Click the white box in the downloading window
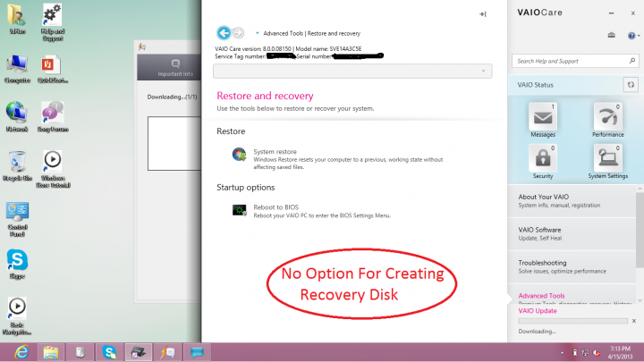644x362 pixels. pyautogui.click(x=174, y=143)
